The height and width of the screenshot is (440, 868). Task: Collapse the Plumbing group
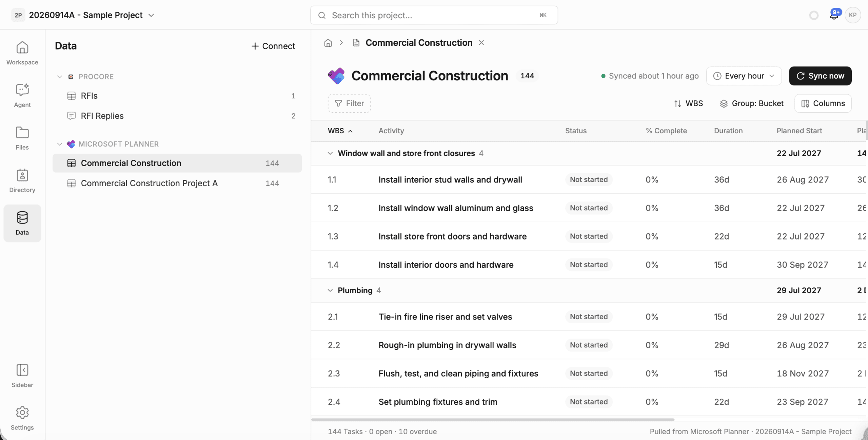(x=330, y=290)
